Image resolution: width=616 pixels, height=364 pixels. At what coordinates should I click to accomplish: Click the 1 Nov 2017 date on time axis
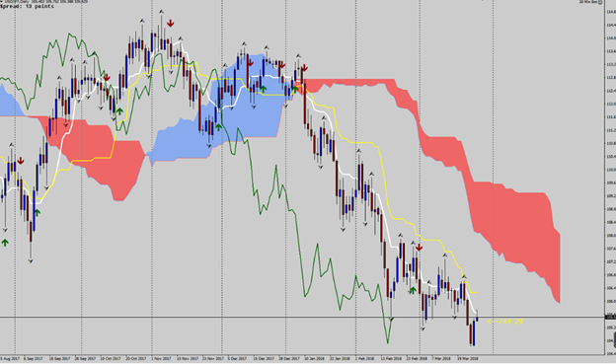(x=162, y=358)
